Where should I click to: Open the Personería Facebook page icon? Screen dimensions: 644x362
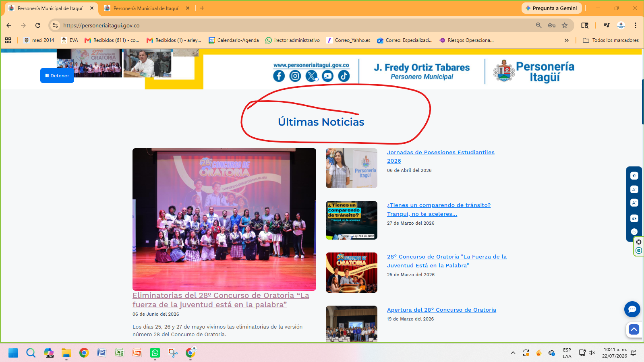[x=279, y=76]
